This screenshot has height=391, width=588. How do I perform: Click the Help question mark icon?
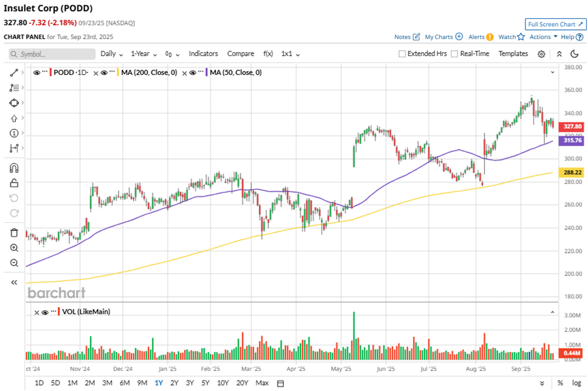click(x=580, y=37)
